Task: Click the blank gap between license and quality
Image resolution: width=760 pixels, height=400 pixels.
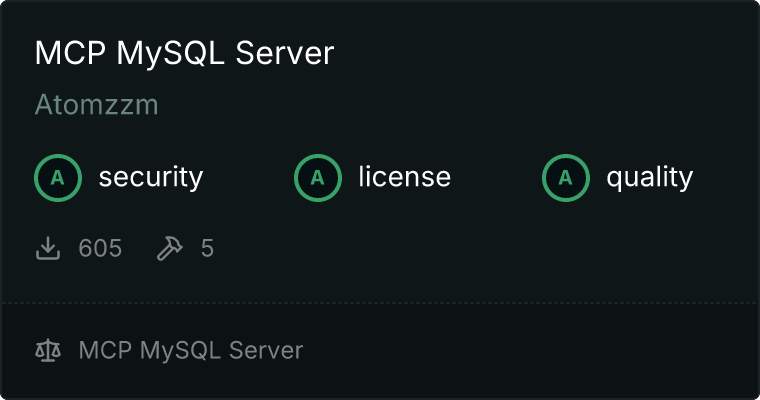Action: (496, 178)
